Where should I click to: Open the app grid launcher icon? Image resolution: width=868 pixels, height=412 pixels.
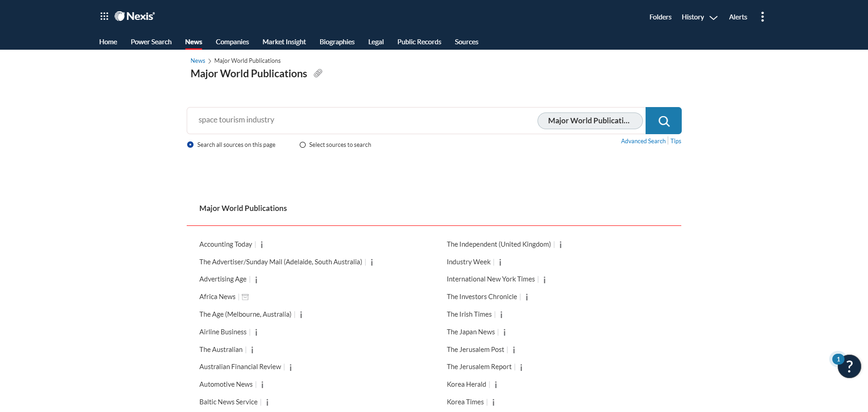pos(104,16)
